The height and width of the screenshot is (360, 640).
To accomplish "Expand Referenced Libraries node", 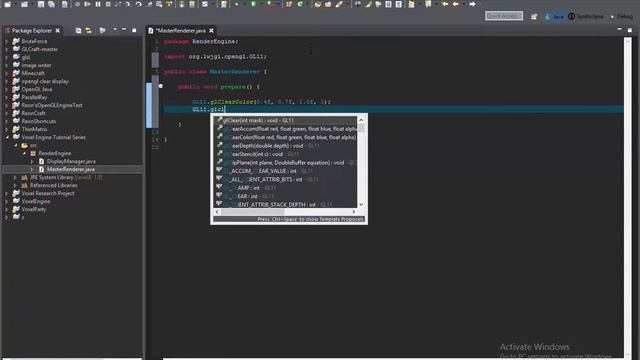I will 15,185.
